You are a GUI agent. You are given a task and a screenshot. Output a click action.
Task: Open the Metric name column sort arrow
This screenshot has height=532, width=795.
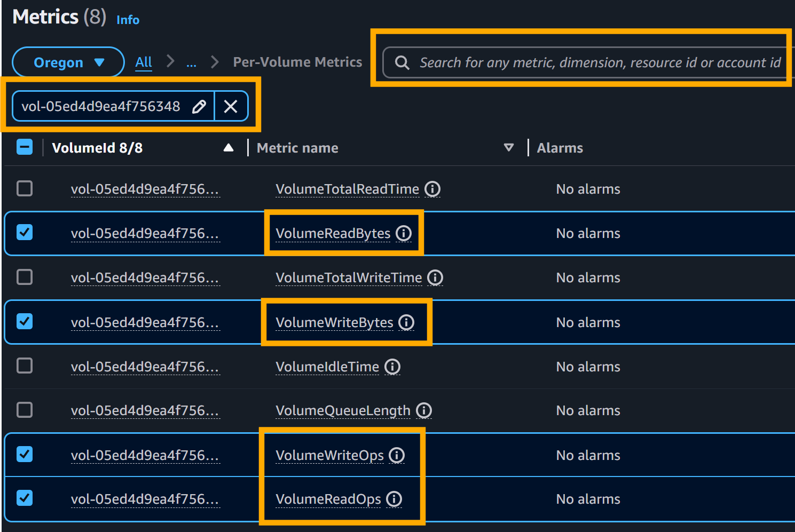(x=509, y=148)
